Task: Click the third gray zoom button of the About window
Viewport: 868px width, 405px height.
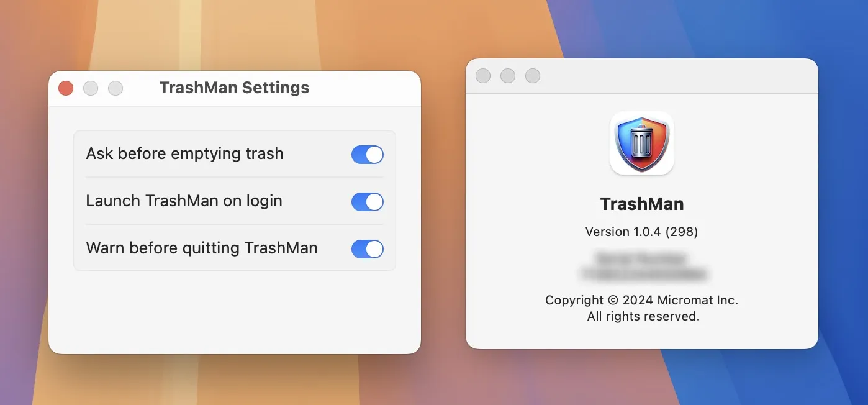Action: [x=533, y=76]
